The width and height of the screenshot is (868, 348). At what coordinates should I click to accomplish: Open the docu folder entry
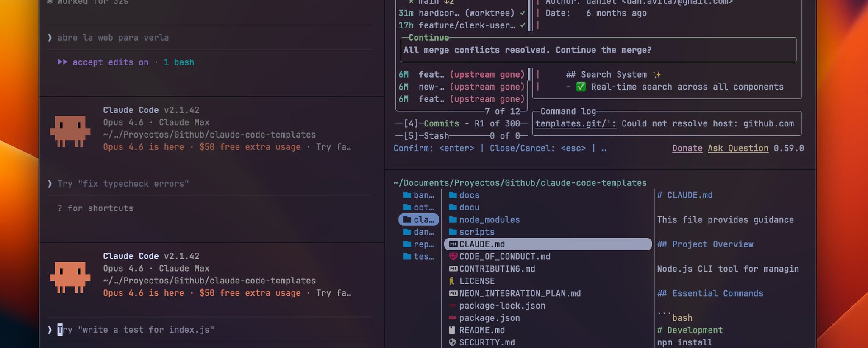coord(464,208)
